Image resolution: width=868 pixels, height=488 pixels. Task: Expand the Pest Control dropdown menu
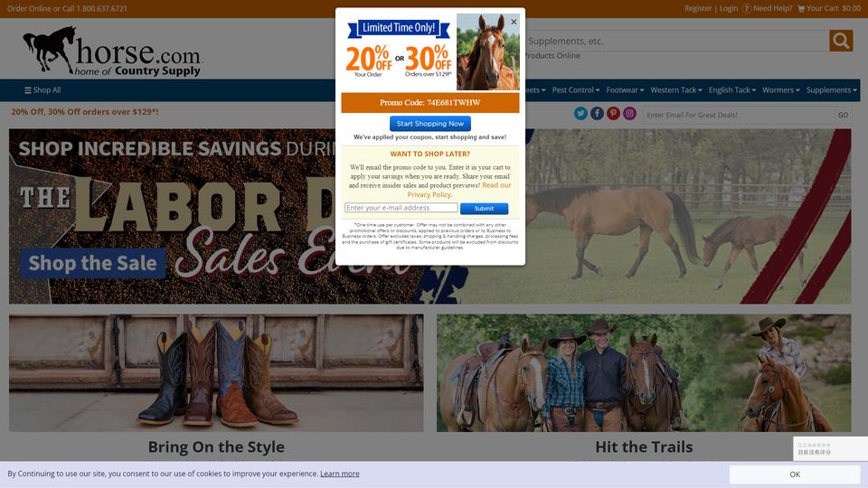point(576,90)
